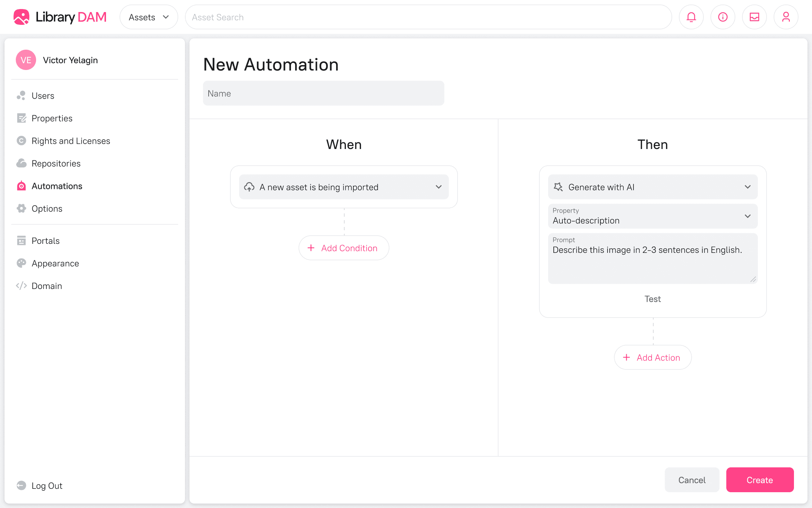This screenshot has width=812, height=508.
Task: Open Rights and Licenses section
Action: (71, 141)
